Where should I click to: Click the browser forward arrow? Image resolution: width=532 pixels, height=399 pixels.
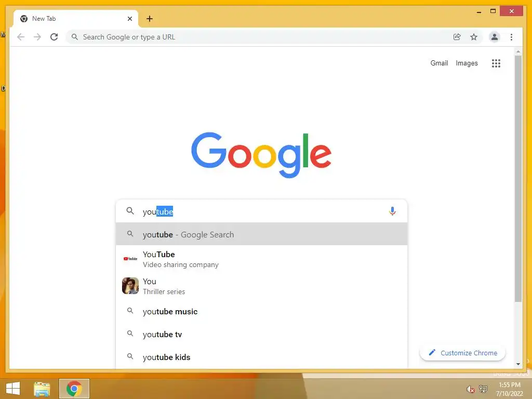tap(37, 37)
